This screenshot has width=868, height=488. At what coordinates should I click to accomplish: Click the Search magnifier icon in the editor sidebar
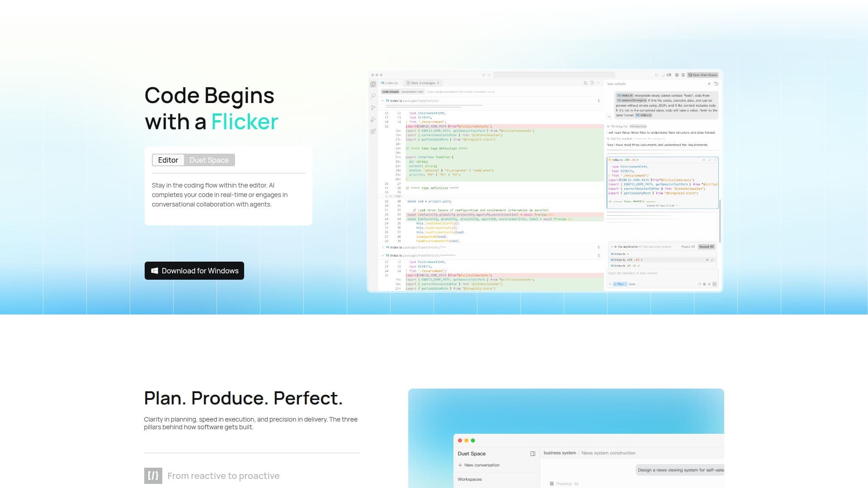tap(373, 96)
